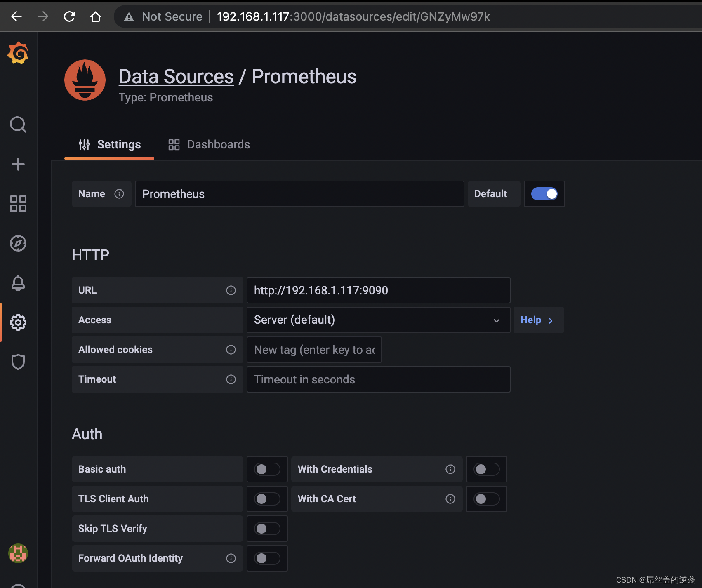Image resolution: width=702 pixels, height=588 pixels.
Task: Open the Server Admin shield icon
Action: (18, 362)
